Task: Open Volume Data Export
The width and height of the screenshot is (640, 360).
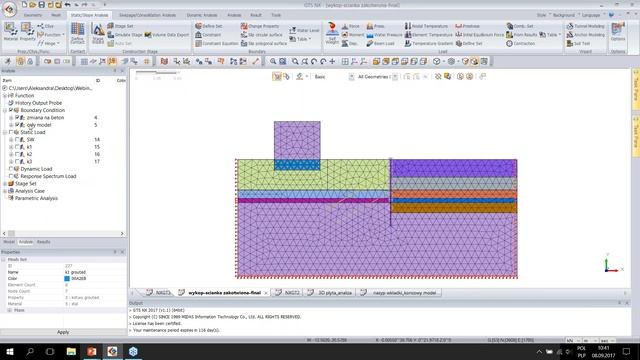Action: (x=167, y=35)
